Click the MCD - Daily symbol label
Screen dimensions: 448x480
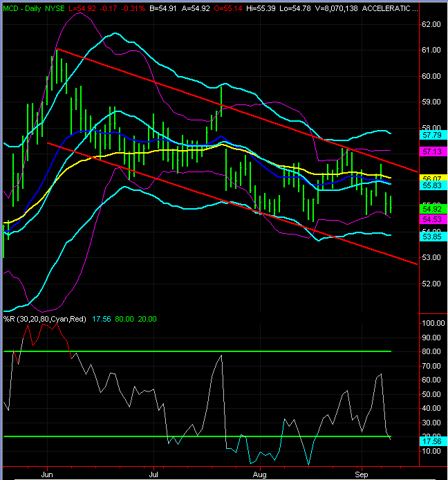22,8
